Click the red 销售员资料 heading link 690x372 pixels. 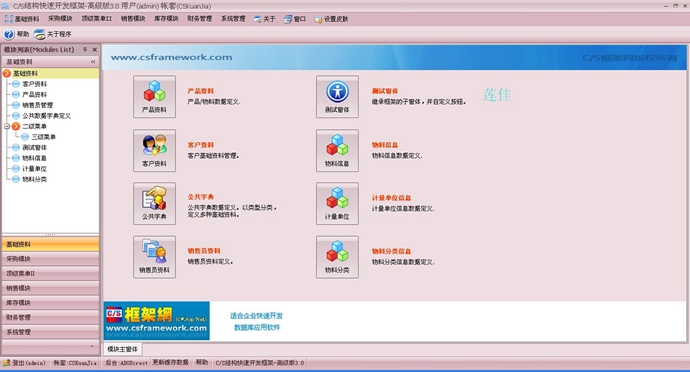tap(204, 251)
